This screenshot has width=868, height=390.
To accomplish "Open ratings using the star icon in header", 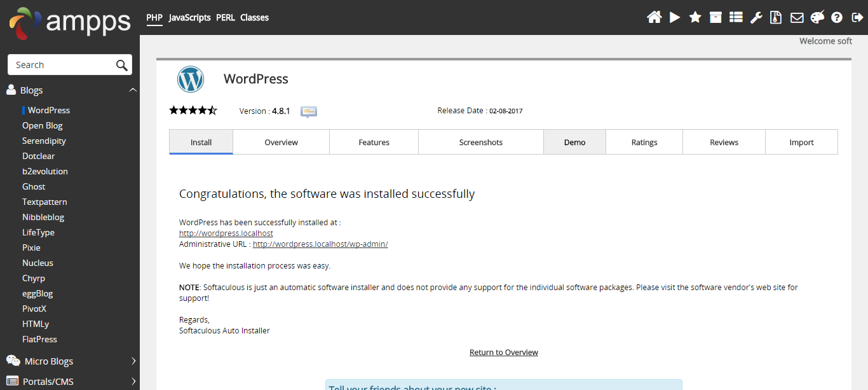I will tap(695, 17).
